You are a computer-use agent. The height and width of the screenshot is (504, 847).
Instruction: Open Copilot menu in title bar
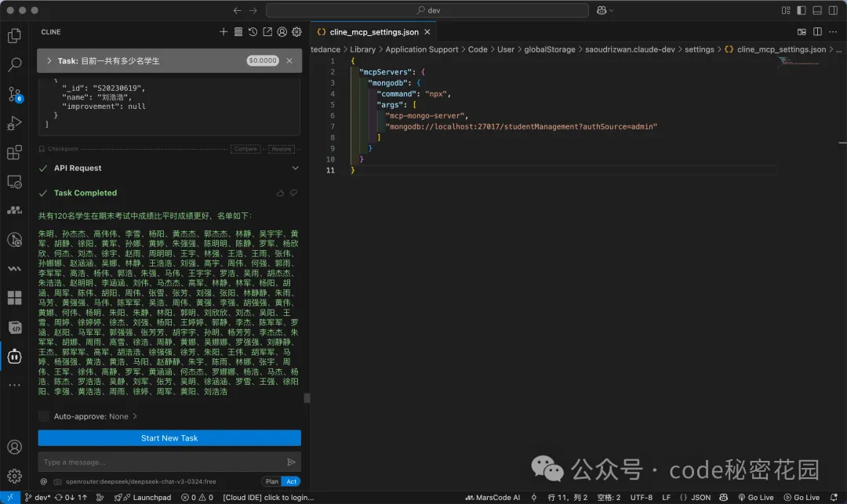(x=605, y=10)
